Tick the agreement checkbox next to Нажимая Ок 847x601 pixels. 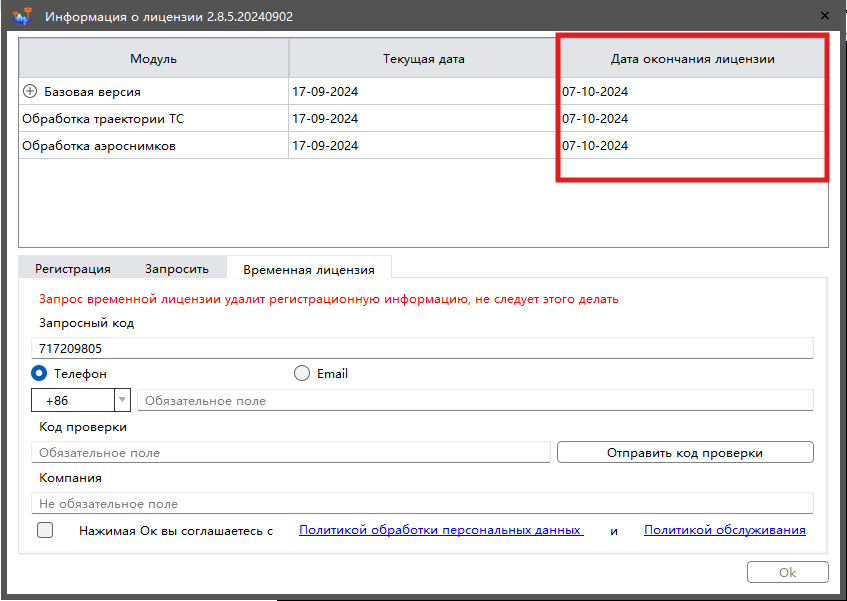pos(45,530)
